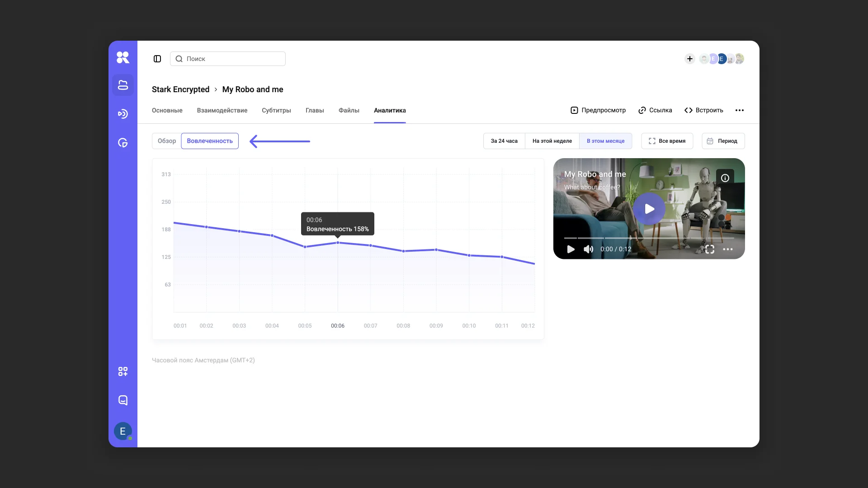868x488 pixels.
Task: Click the Предпросмотр button
Action: [x=598, y=110]
